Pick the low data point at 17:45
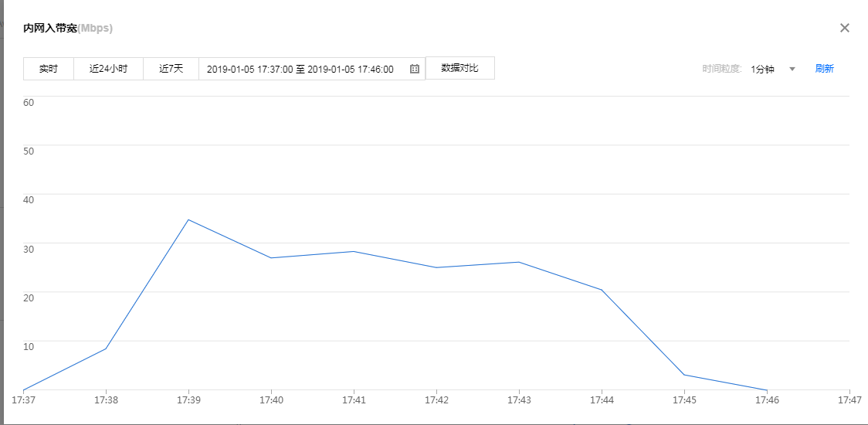The width and height of the screenshot is (868, 425). (684, 375)
